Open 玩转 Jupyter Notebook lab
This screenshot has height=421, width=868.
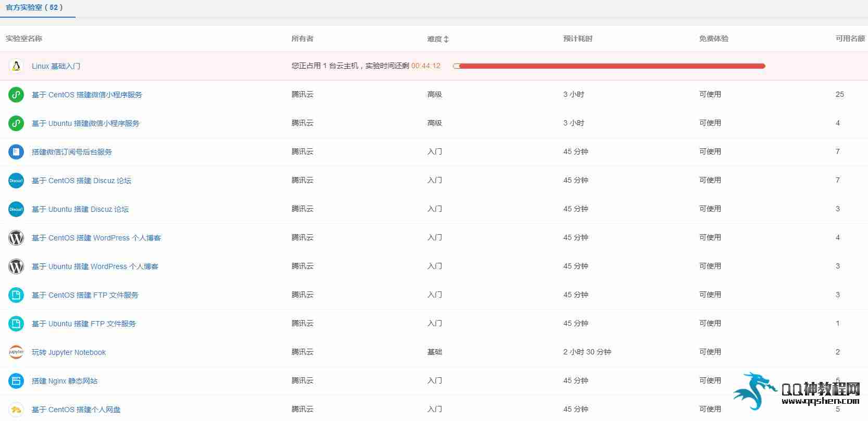click(69, 352)
